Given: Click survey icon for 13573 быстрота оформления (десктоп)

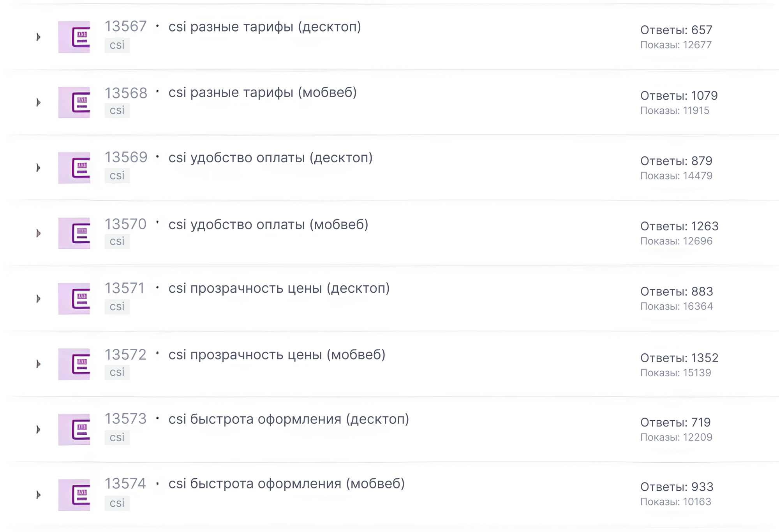Looking at the screenshot, I should click(74, 429).
